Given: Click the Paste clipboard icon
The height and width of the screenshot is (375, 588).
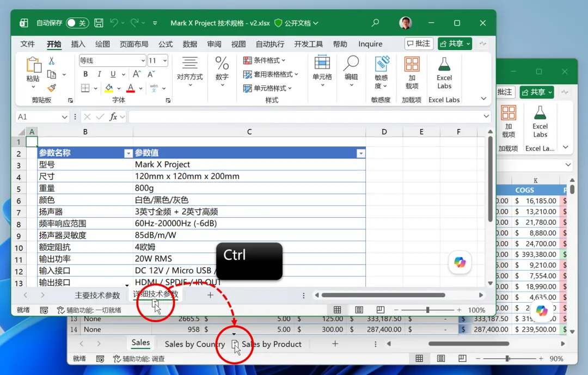Looking at the screenshot, I should [33, 65].
